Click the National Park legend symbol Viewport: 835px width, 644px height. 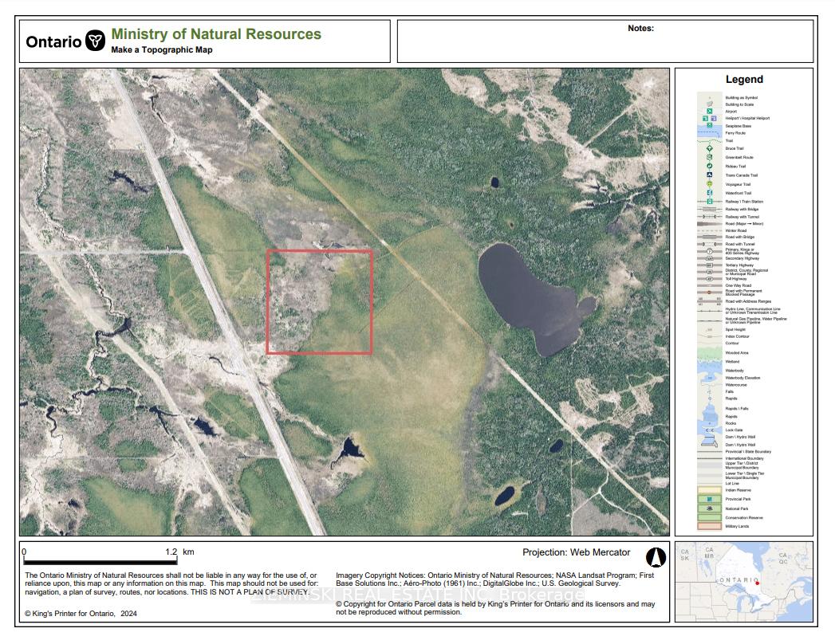pos(709,509)
